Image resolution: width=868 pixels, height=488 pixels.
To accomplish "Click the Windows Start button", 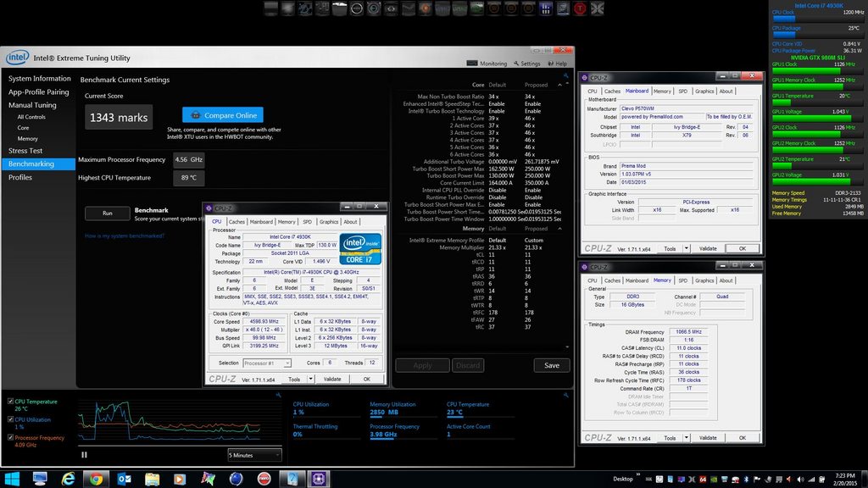I will click(14, 479).
